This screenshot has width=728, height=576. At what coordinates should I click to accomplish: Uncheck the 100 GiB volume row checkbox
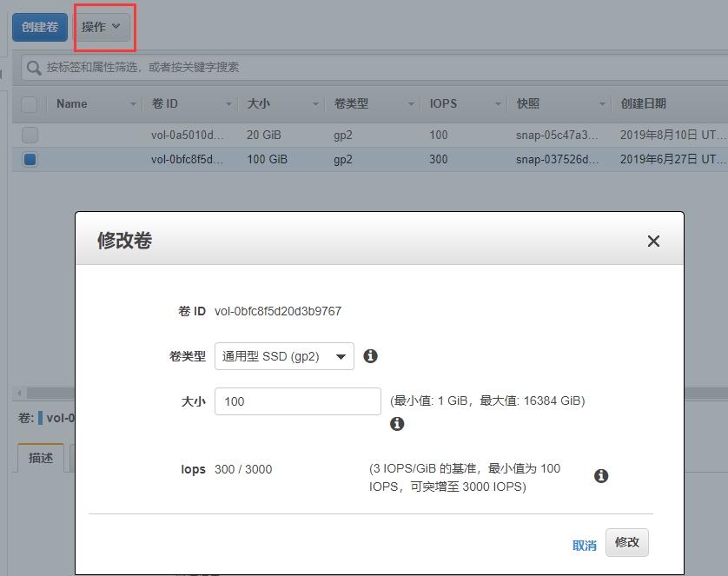pyautogui.click(x=30, y=160)
